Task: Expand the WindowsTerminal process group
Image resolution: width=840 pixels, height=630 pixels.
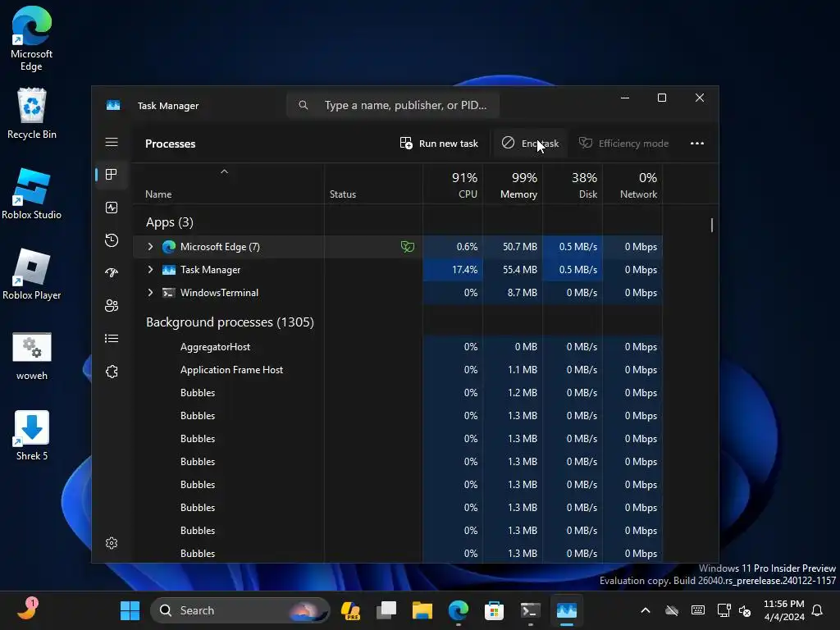Action: pyautogui.click(x=151, y=293)
